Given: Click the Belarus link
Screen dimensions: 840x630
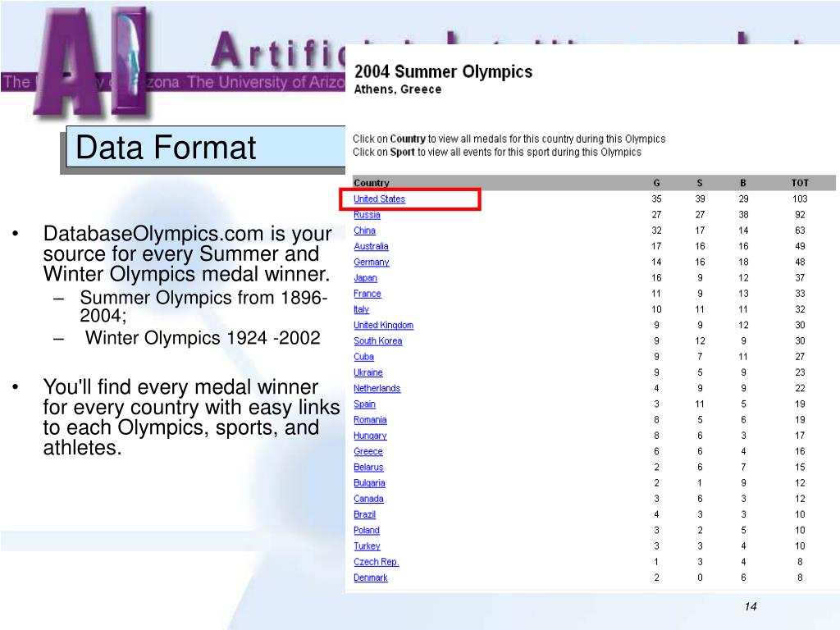Looking at the screenshot, I should pyautogui.click(x=368, y=467).
